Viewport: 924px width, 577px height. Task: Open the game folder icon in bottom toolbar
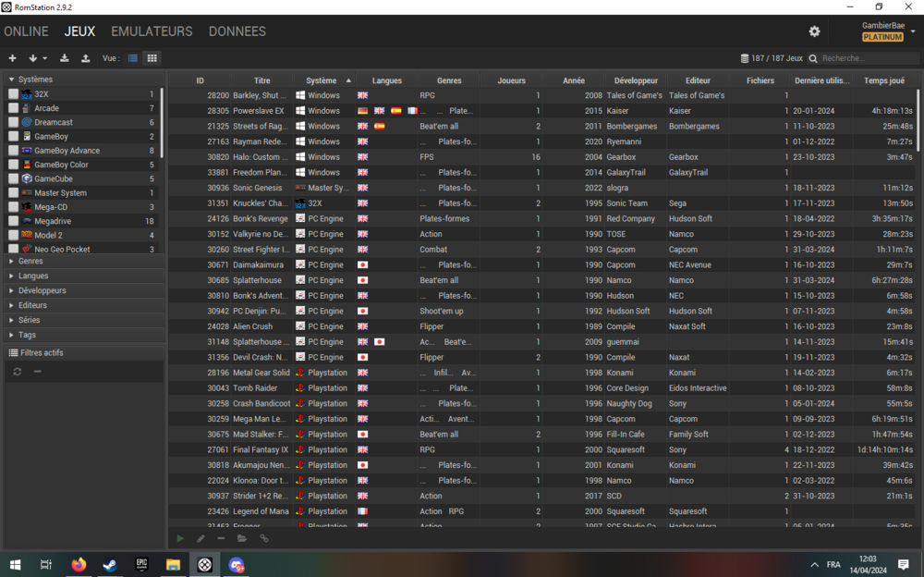(242, 537)
